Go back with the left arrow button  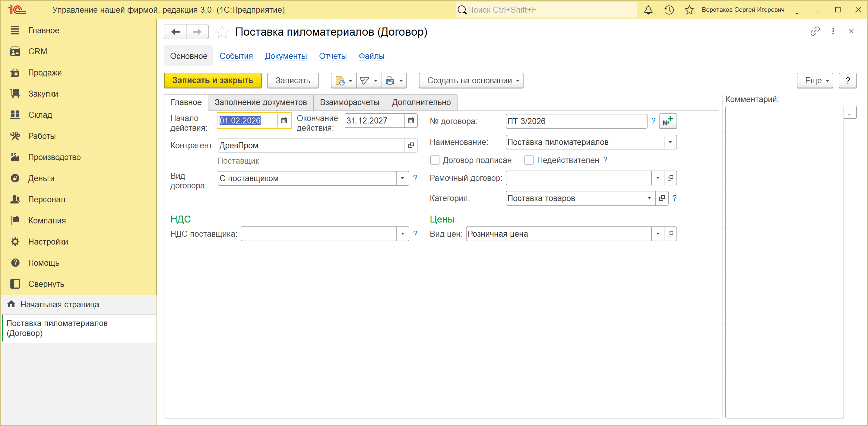click(176, 32)
